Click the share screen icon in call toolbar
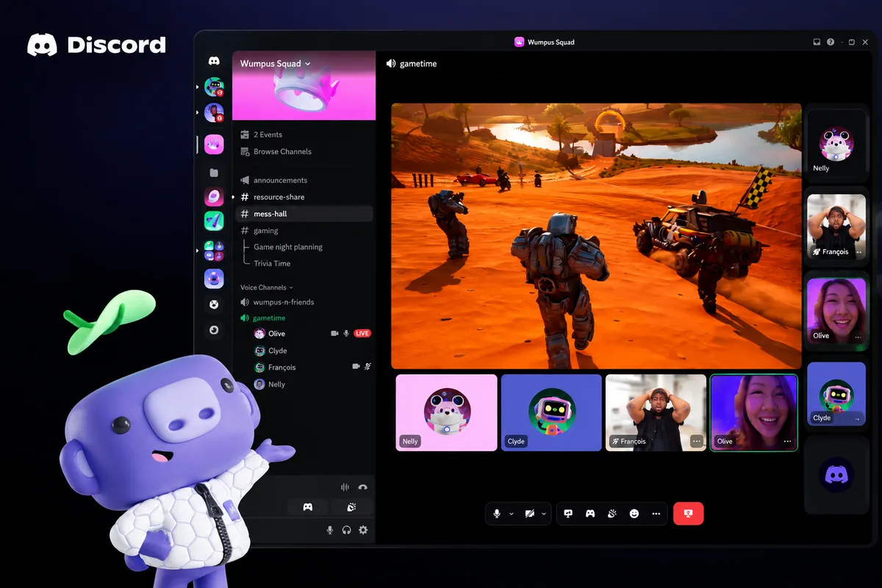 pos(568,514)
